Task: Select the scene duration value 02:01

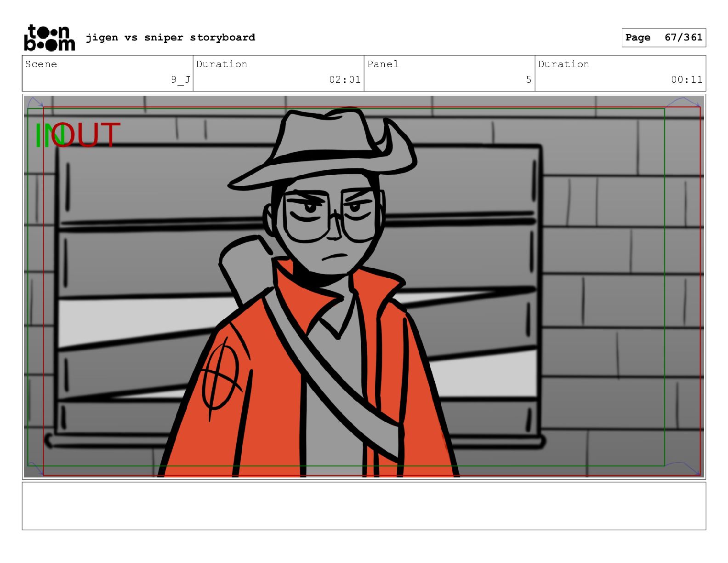Action: pyautogui.click(x=345, y=80)
